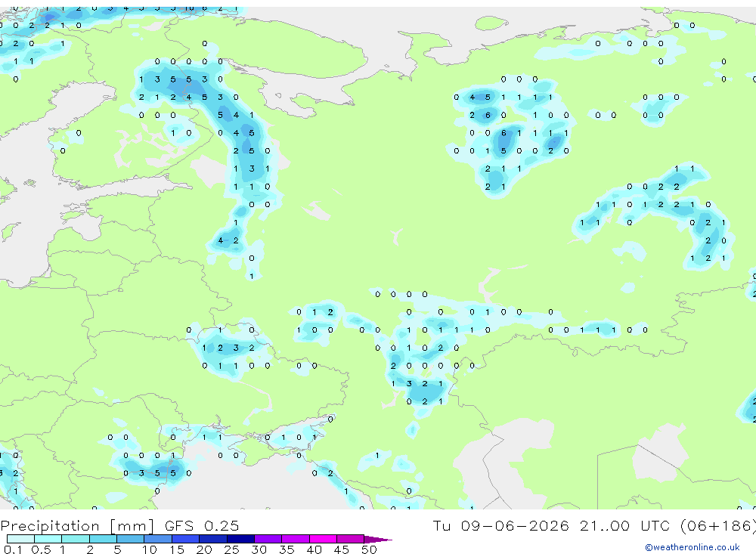Click the purple arrow tip above 50
Viewport: 756px width, 554px height.
point(378,539)
